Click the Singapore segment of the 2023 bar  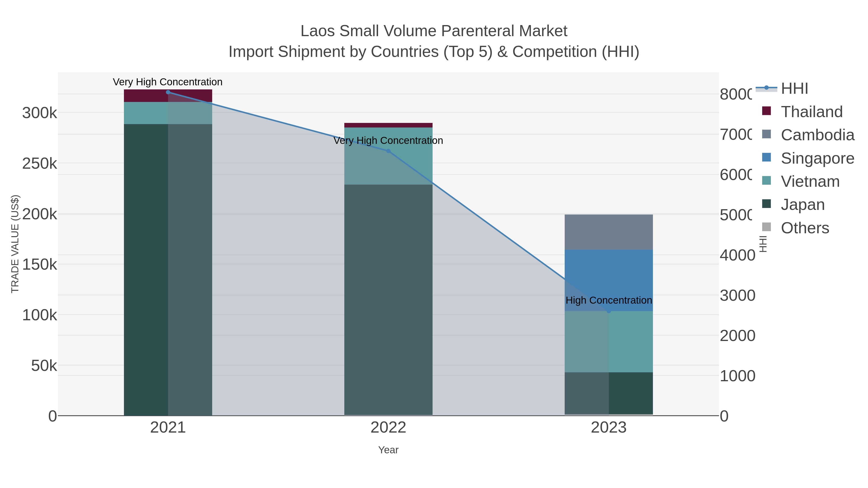[609, 281]
